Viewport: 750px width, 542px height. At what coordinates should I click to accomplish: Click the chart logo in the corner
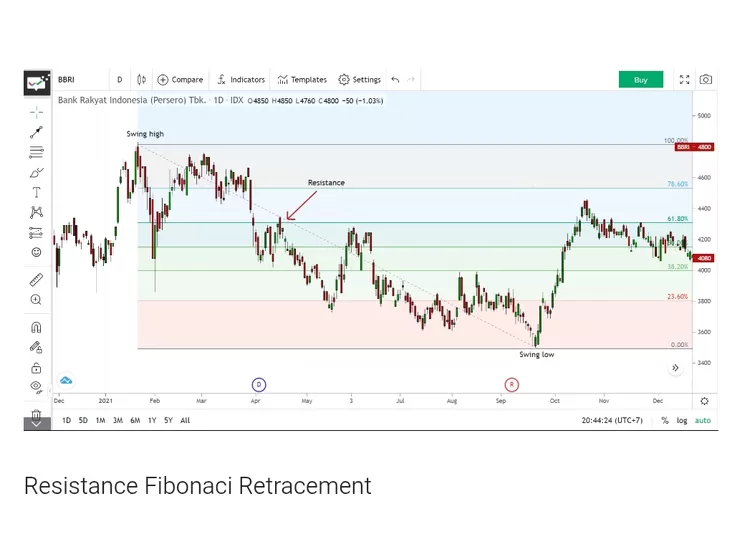[x=37, y=83]
